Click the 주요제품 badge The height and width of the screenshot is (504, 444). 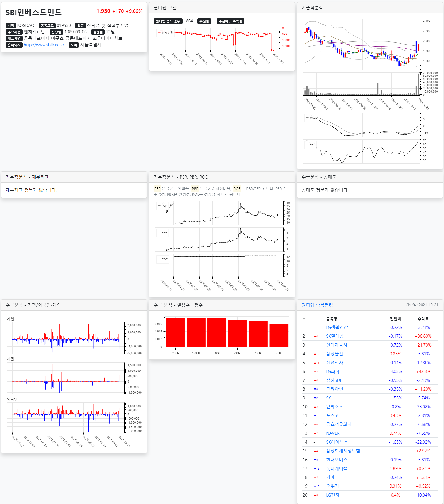click(14, 32)
